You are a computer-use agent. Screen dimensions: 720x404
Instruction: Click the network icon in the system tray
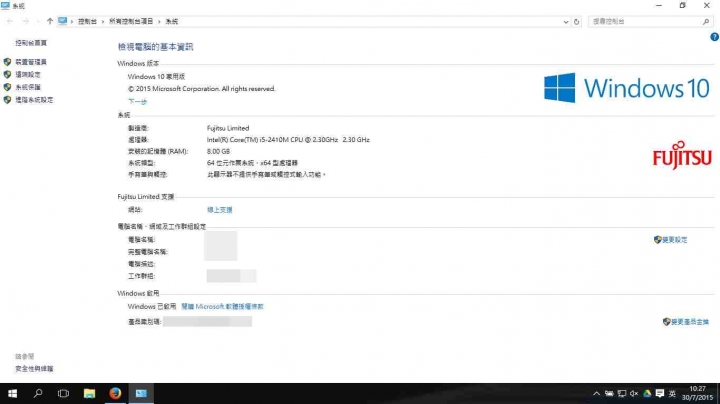tap(622, 393)
